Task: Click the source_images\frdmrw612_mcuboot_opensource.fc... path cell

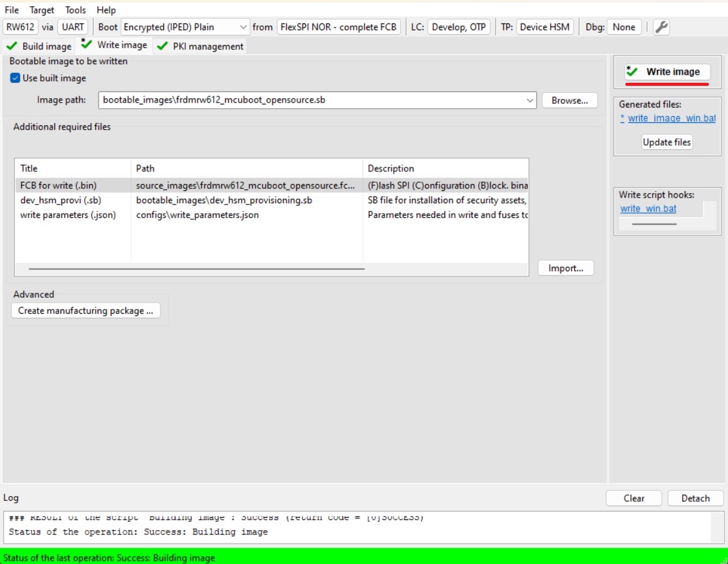Action: (x=245, y=185)
